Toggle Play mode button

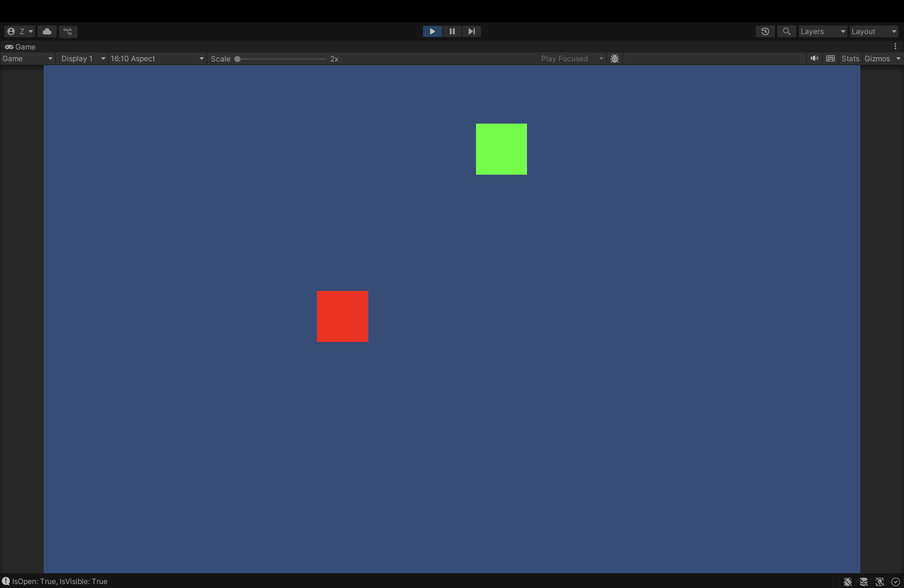[x=432, y=32]
